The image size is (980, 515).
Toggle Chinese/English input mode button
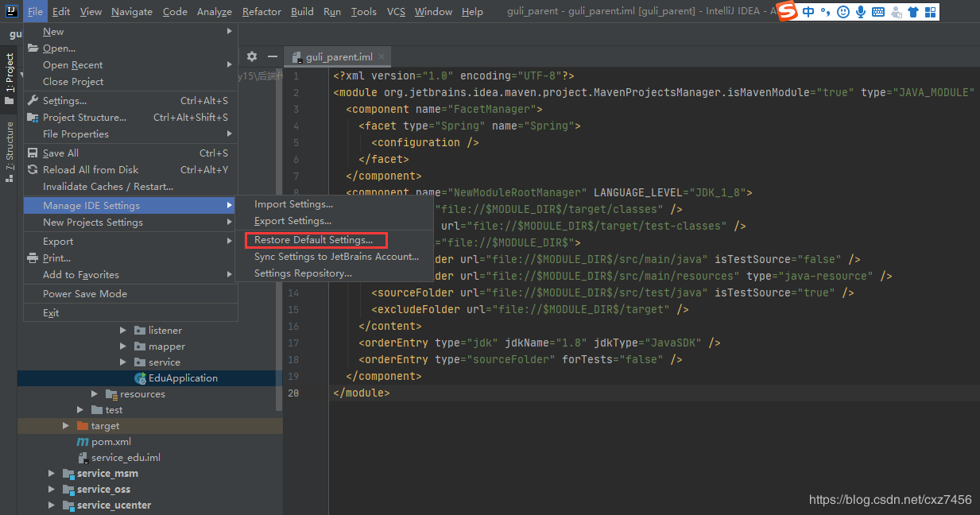(x=808, y=11)
